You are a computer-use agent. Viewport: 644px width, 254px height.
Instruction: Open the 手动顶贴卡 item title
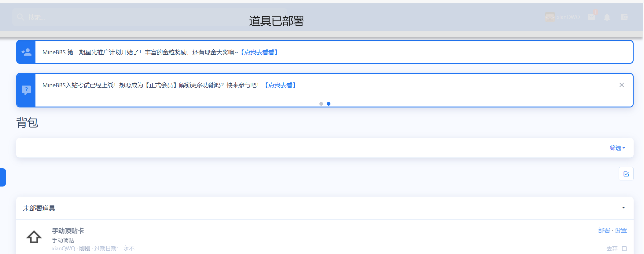tap(68, 231)
